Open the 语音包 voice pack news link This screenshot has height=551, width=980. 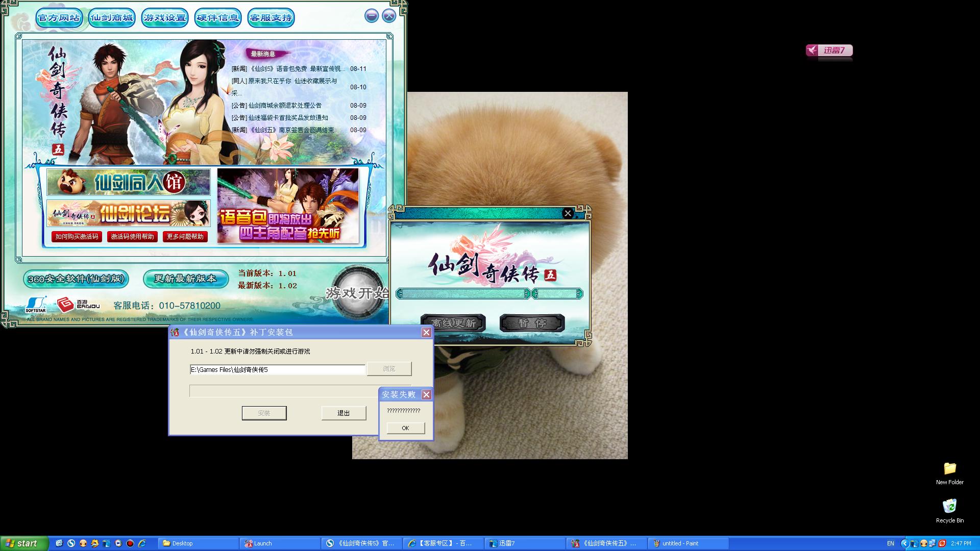(288, 69)
